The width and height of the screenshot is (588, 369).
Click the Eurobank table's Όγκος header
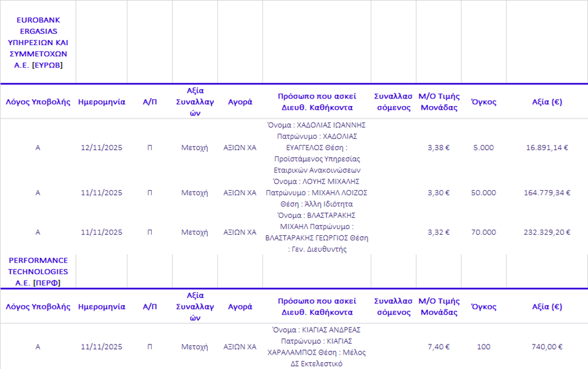coord(484,102)
